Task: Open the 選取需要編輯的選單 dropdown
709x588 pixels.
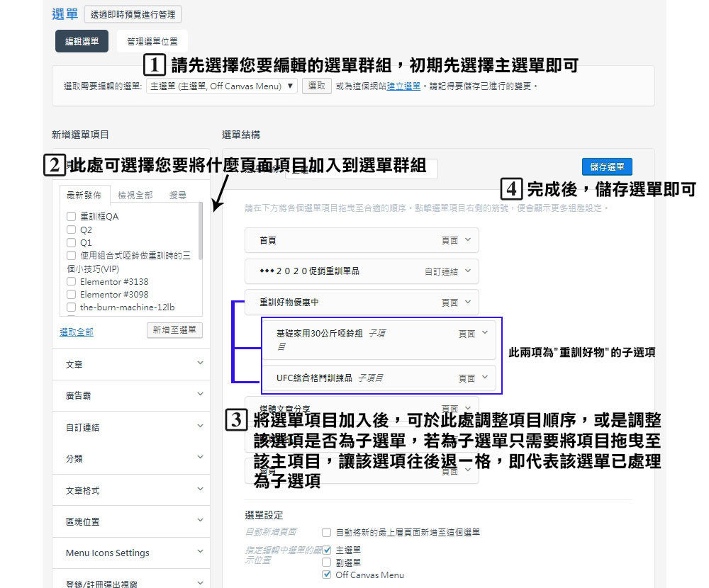Action: pyautogui.click(x=222, y=86)
